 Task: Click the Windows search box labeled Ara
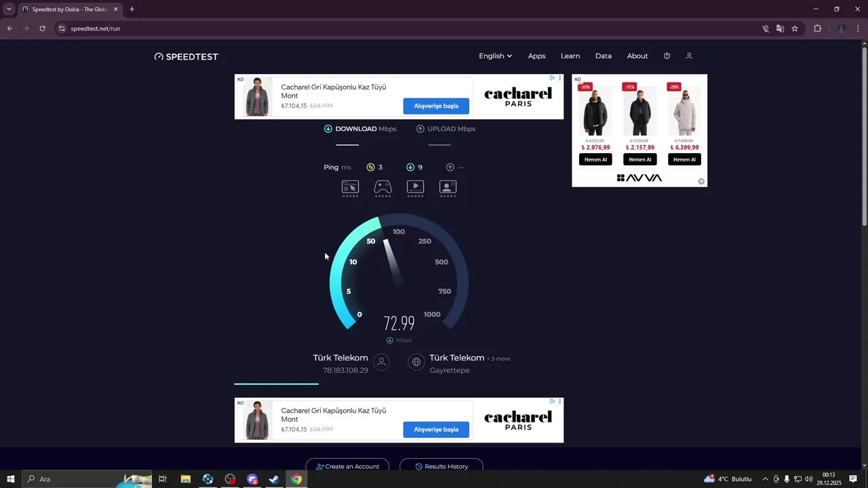pos(87,479)
